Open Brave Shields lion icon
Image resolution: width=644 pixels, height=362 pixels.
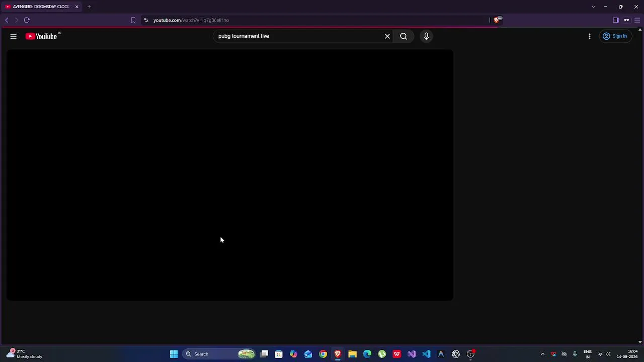(497, 20)
